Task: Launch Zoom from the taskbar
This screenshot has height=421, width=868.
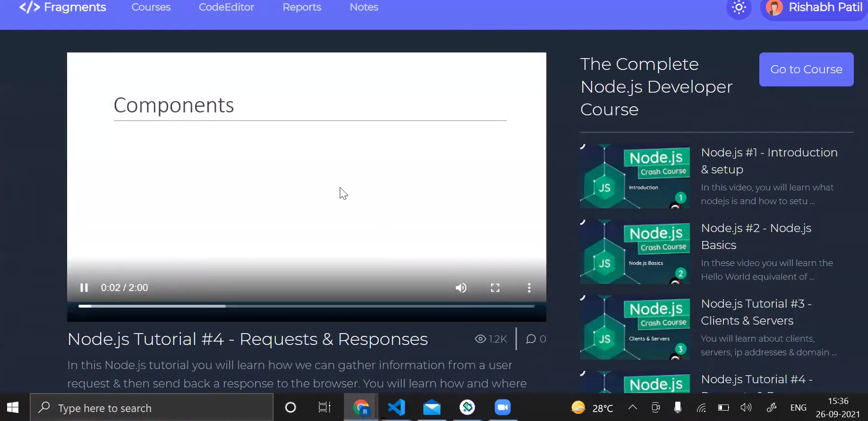Action: (502, 407)
